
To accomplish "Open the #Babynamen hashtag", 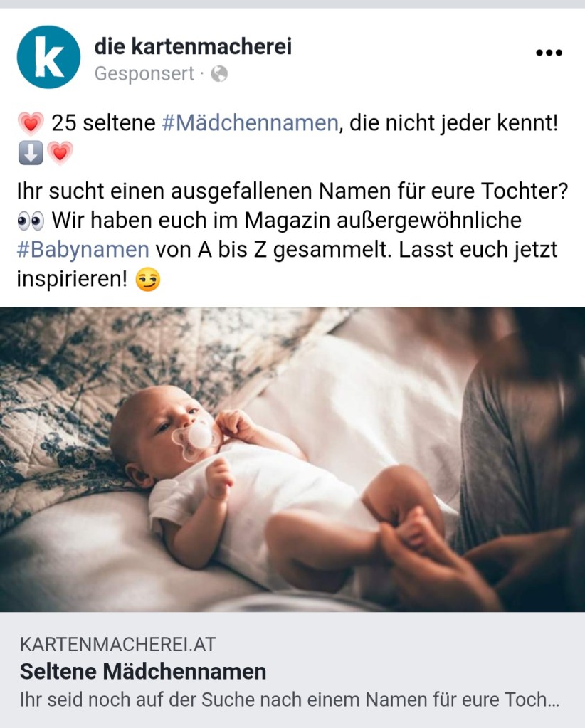I will click(x=83, y=250).
